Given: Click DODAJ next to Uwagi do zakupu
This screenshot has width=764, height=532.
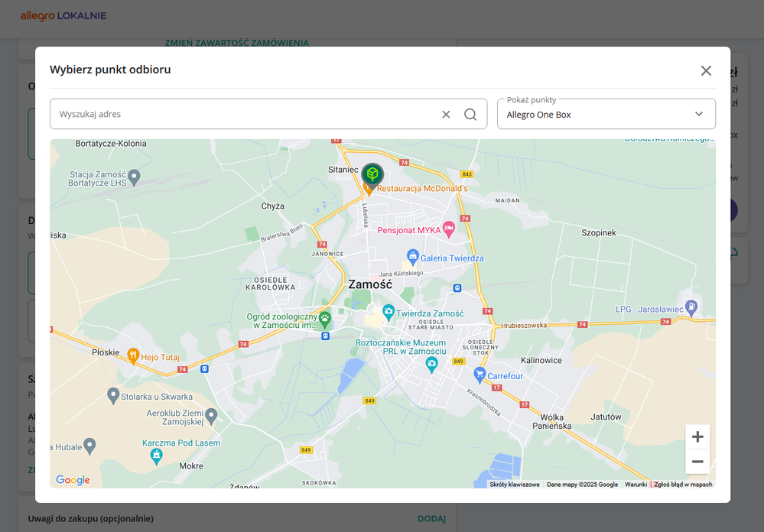Looking at the screenshot, I should tap(431, 519).
